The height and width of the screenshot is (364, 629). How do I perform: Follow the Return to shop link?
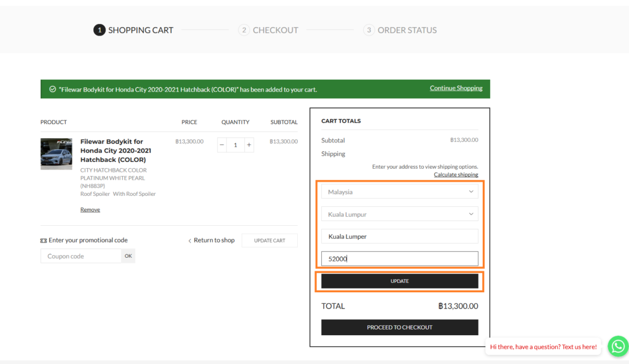pos(211,240)
